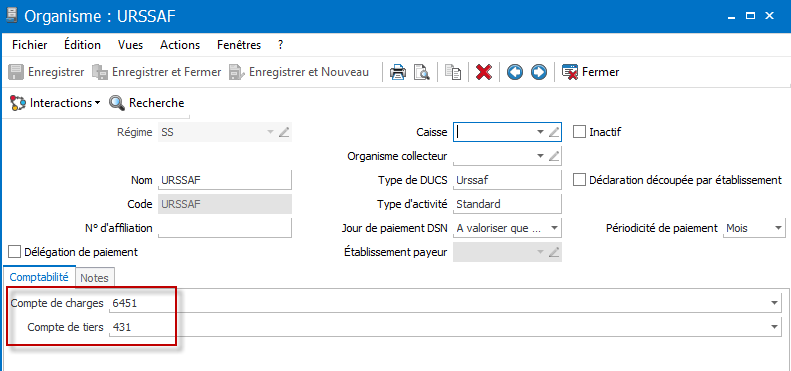Image resolution: width=791 pixels, height=371 pixels.
Task: Open print preview with magnifier icon
Action: point(421,72)
